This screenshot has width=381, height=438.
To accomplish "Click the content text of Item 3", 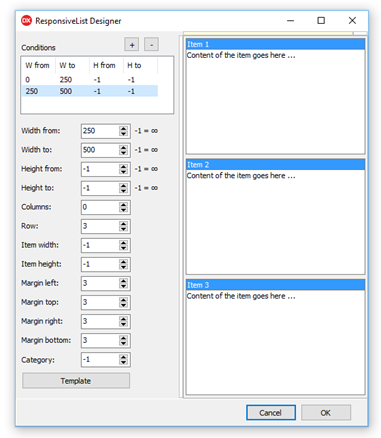I will click(x=241, y=296).
